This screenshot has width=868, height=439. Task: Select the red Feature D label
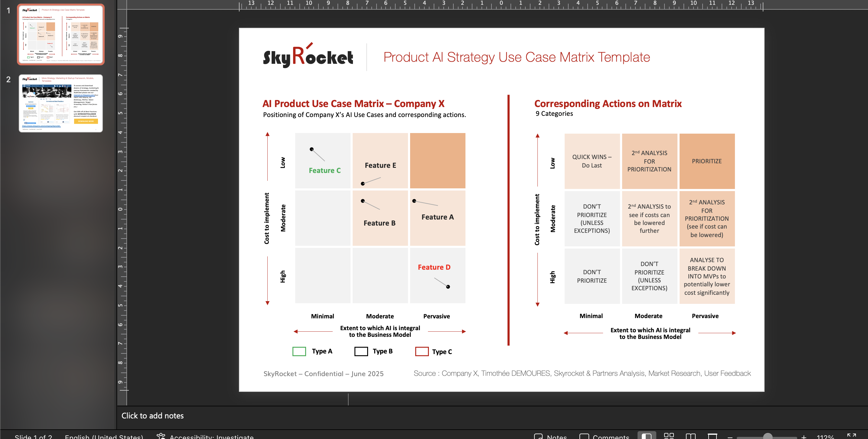(x=434, y=267)
